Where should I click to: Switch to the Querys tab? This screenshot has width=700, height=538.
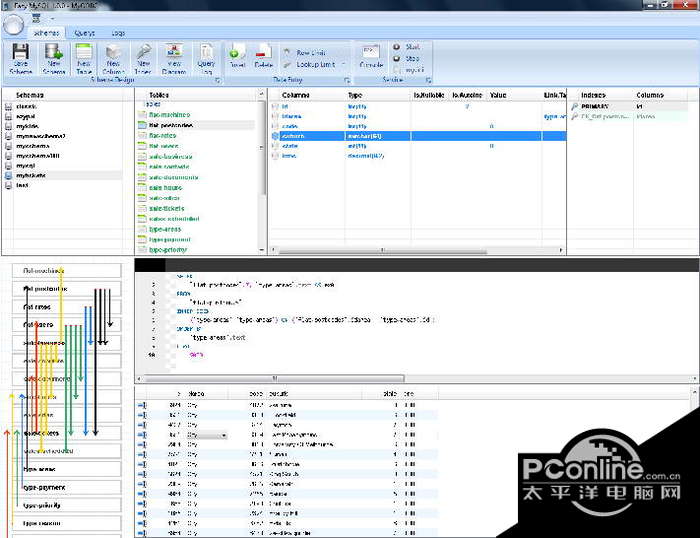pos(85,32)
